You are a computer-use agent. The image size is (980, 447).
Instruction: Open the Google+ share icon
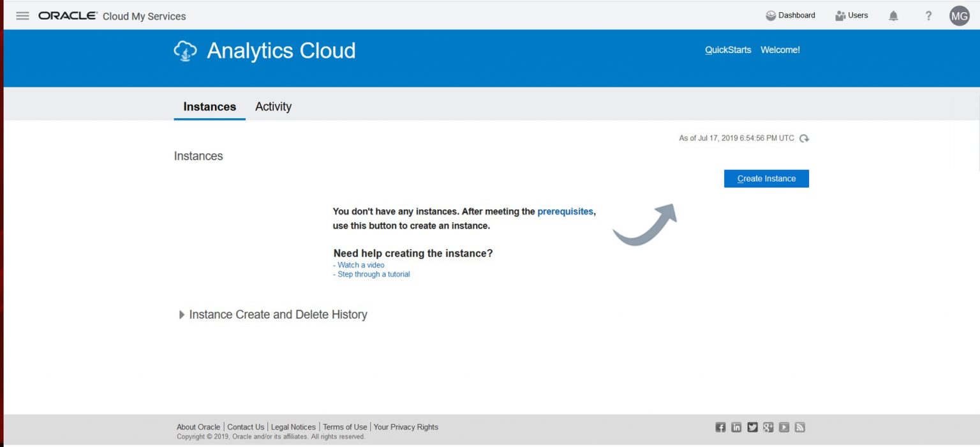[768, 427]
